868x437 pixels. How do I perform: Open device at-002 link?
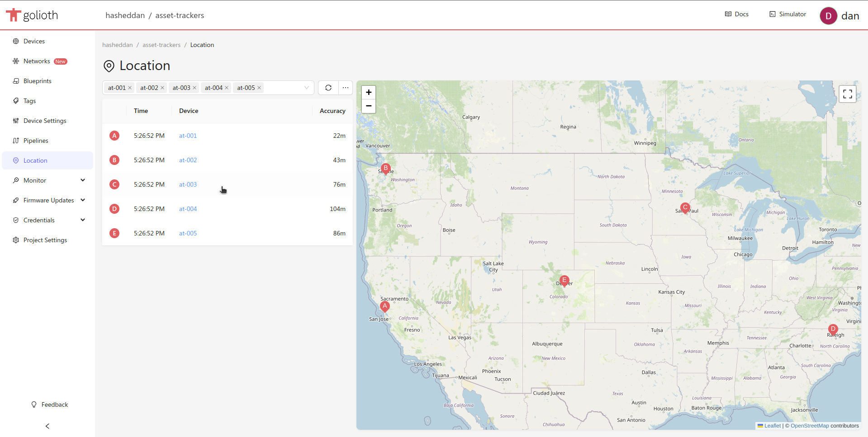pyautogui.click(x=188, y=160)
